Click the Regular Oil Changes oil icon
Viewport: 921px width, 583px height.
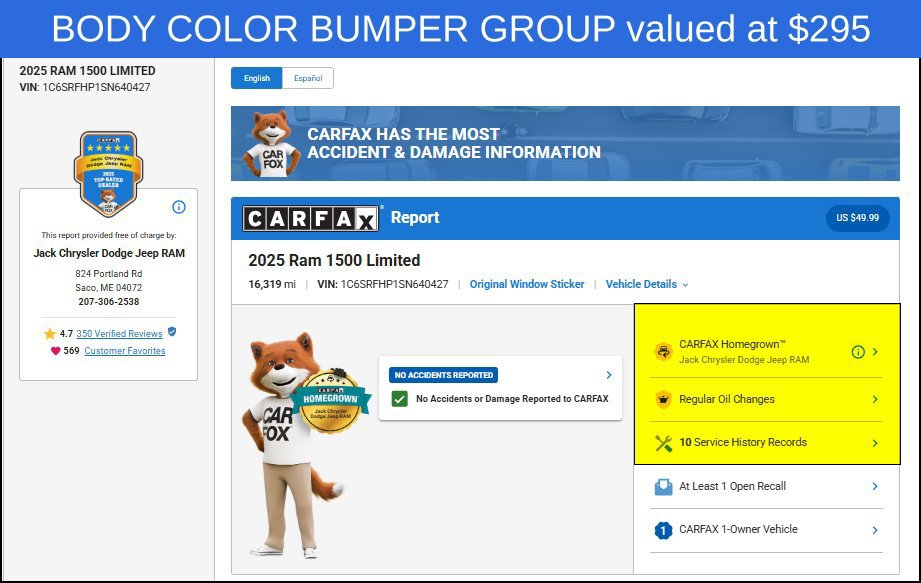pos(663,399)
